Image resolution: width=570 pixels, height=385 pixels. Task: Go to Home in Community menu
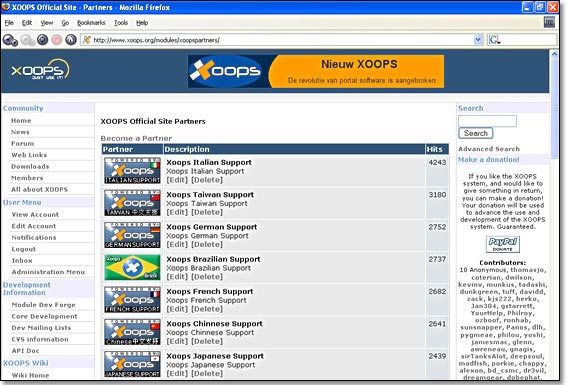[x=21, y=121]
